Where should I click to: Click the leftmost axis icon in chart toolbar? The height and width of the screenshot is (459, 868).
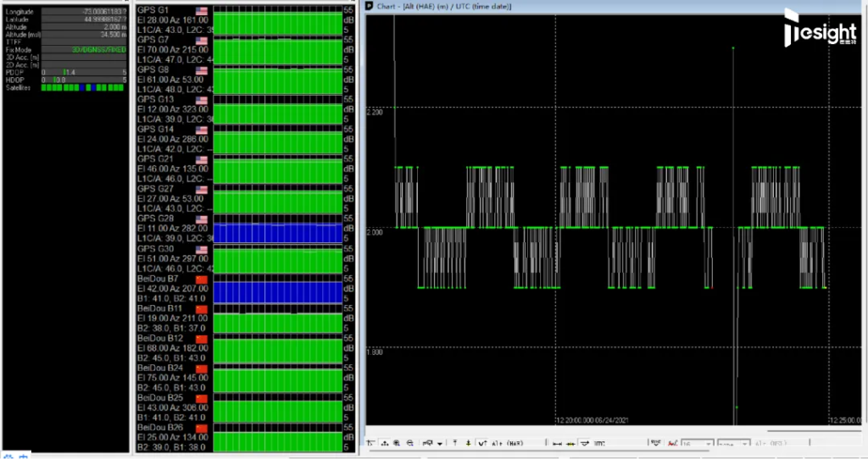click(x=370, y=443)
